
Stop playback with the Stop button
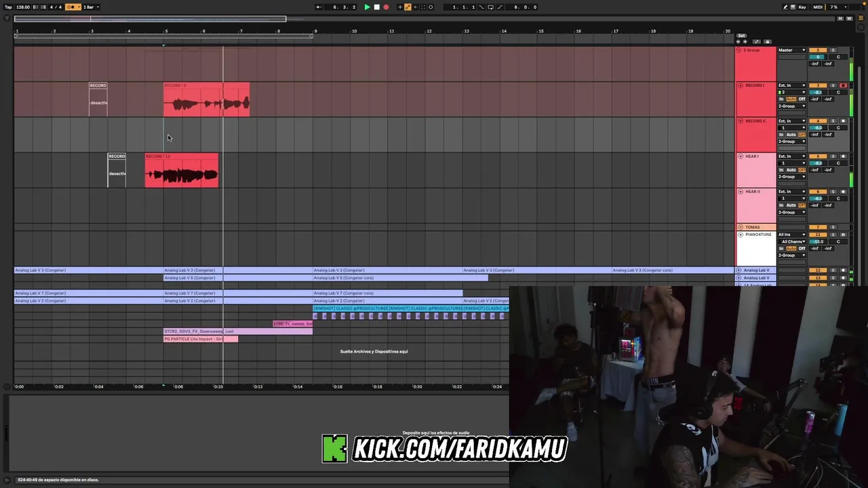coord(376,7)
